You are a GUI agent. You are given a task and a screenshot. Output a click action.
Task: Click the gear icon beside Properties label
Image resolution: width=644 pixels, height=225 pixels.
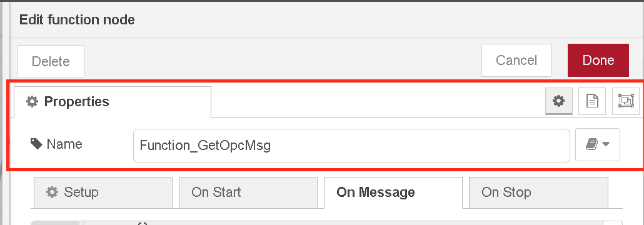[32, 101]
